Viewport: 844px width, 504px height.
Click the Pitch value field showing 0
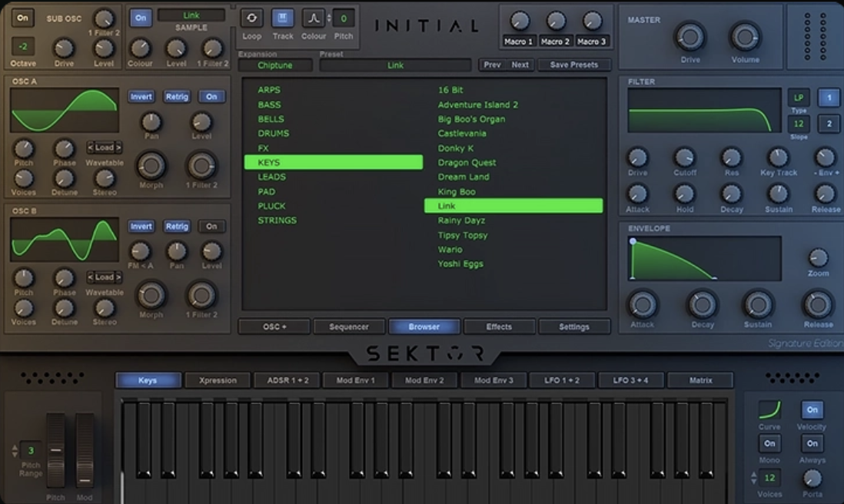click(344, 18)
